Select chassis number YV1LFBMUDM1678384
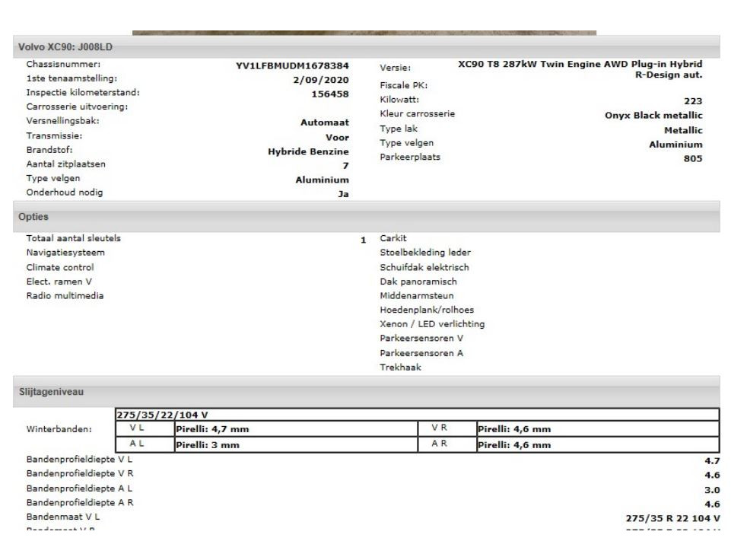The width and height of the screenshot is (747, 560). coord(292,65)
